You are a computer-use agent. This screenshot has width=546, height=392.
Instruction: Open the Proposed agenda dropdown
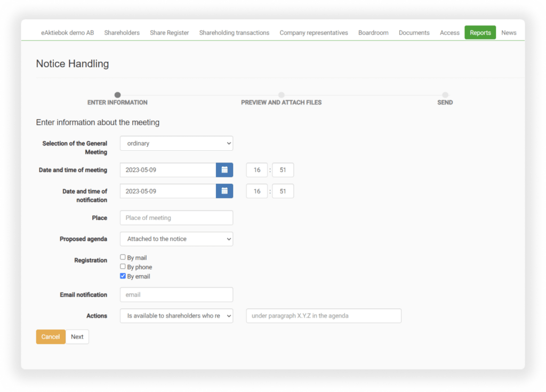[x=176, y=239]
